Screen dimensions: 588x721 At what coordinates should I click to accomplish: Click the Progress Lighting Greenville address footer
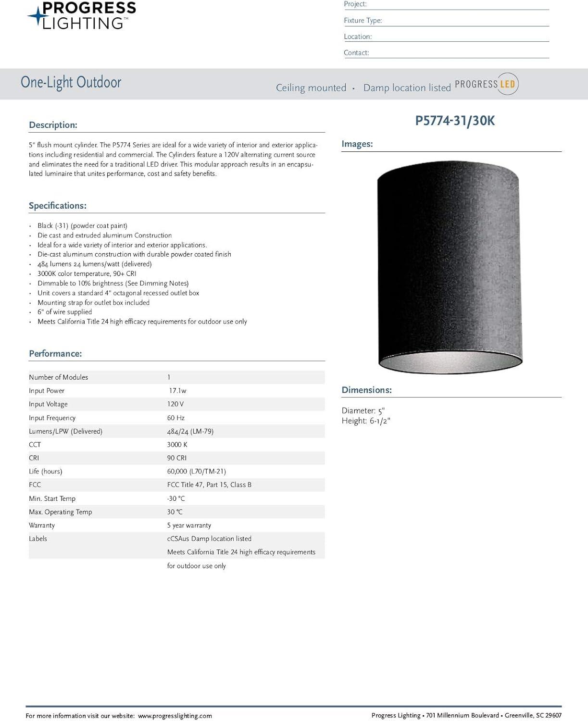[466, 716]
